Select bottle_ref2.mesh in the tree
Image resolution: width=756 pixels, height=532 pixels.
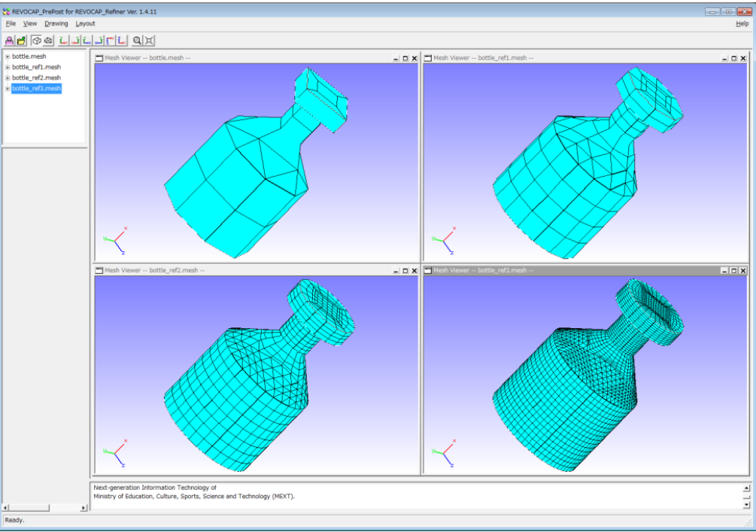36,78
